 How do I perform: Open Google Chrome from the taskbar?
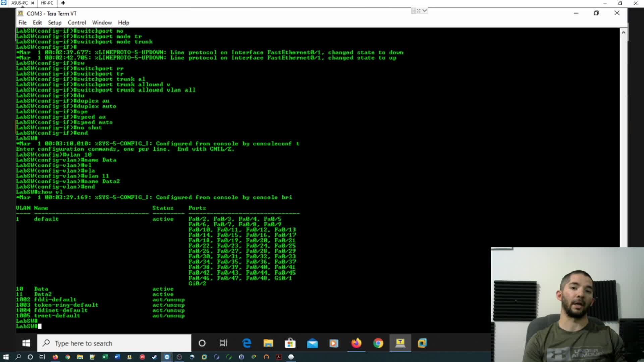378,343
